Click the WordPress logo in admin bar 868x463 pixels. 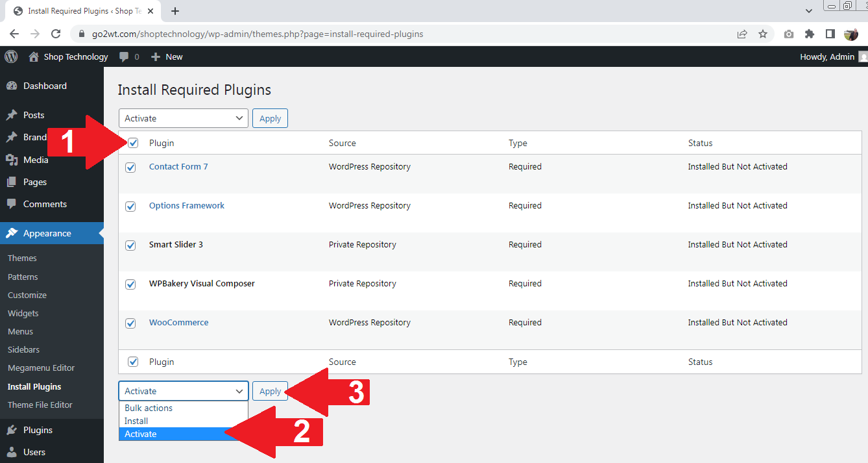[11, 56]
